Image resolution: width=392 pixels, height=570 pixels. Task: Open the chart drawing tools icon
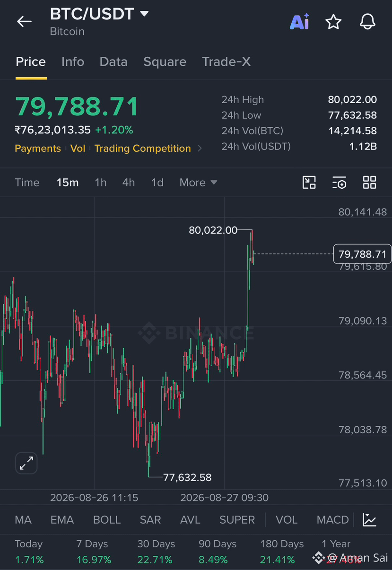click(x=309, y=183)
